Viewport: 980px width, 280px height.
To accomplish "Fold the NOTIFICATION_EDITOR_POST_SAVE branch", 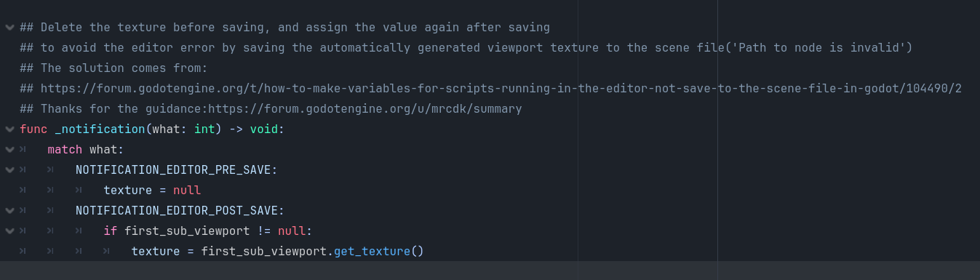I will tap(9, 211).
